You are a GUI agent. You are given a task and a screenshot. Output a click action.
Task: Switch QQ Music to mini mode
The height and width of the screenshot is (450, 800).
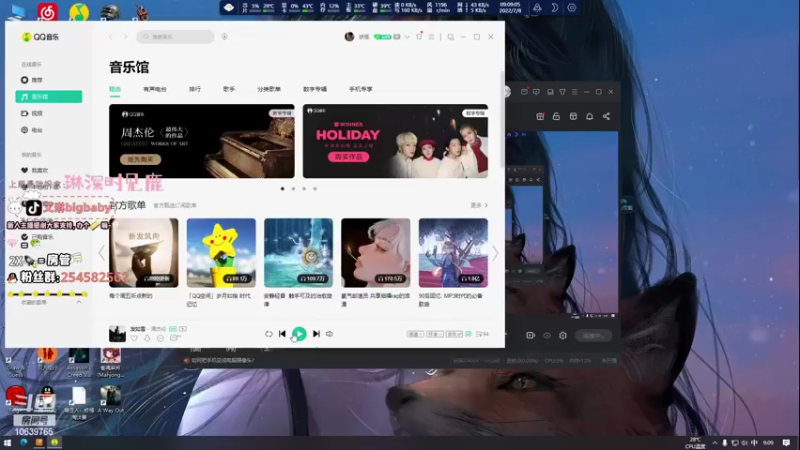coord(451,37)
